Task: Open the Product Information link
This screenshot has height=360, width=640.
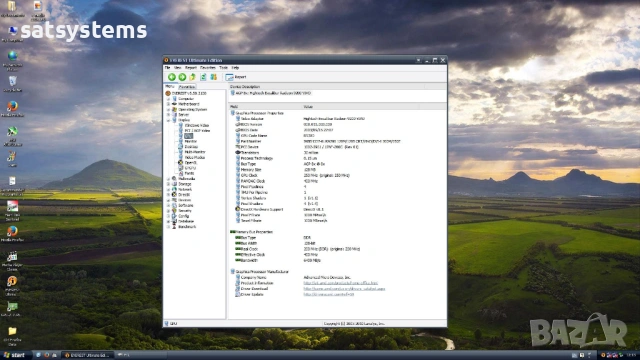Action: [x=340, y=283]
